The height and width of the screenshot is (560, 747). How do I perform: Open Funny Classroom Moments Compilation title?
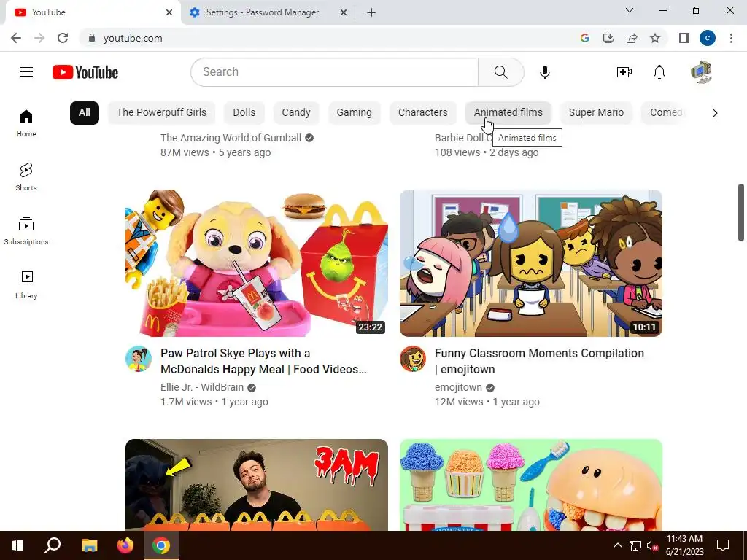(x=539, y=361)
